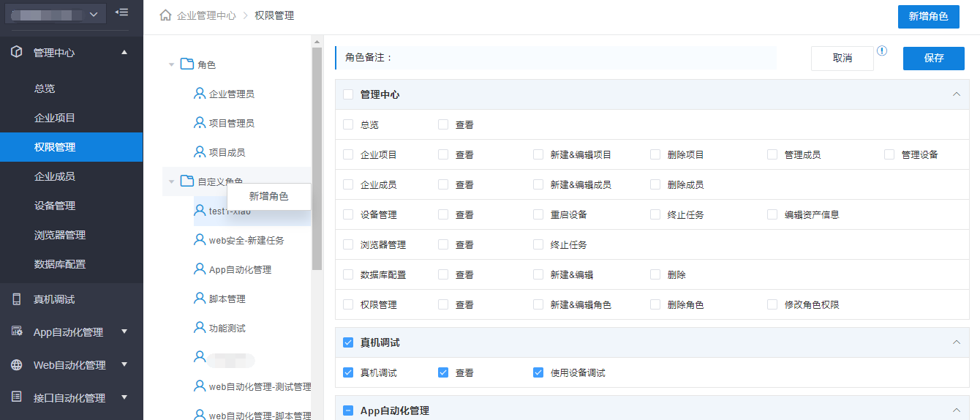Image resolution: width=980 pixels, height=420 pixels.
Task: Click the info icon beside 取消 button
Action: point(882,50)
